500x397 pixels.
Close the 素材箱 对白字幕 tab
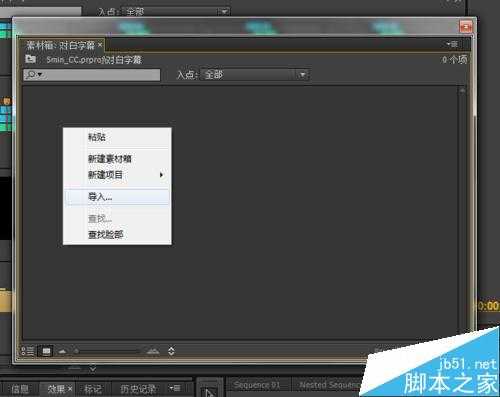[100, 44]
